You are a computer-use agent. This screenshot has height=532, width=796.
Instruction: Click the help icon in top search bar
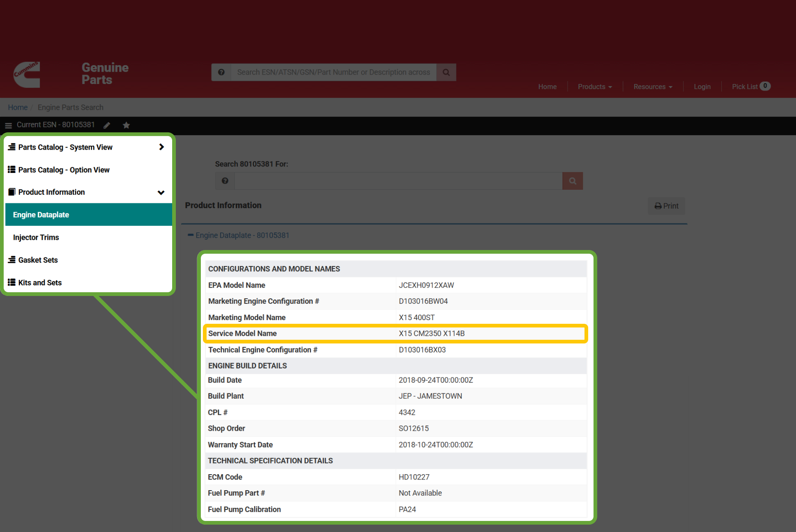click(x=221, y=72)
